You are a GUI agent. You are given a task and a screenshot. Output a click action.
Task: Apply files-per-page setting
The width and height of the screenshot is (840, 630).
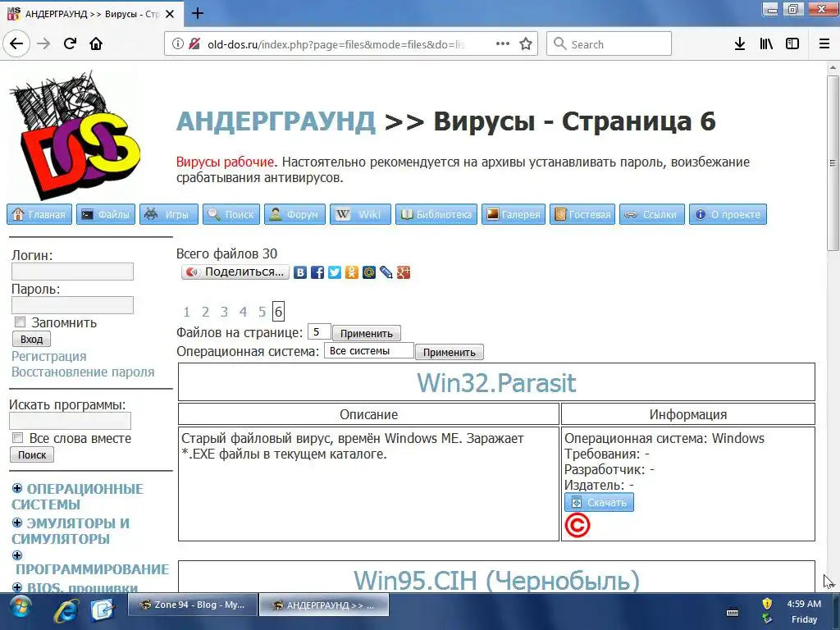(367, 333)
